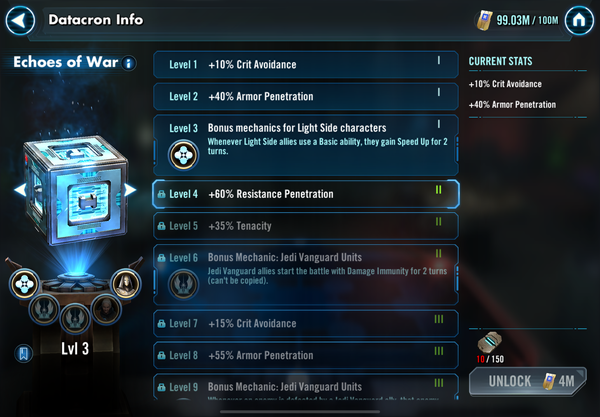Tap the Level 6 Jedi Vanguard emblem icon
600x417 pixels.
point(183,284)
